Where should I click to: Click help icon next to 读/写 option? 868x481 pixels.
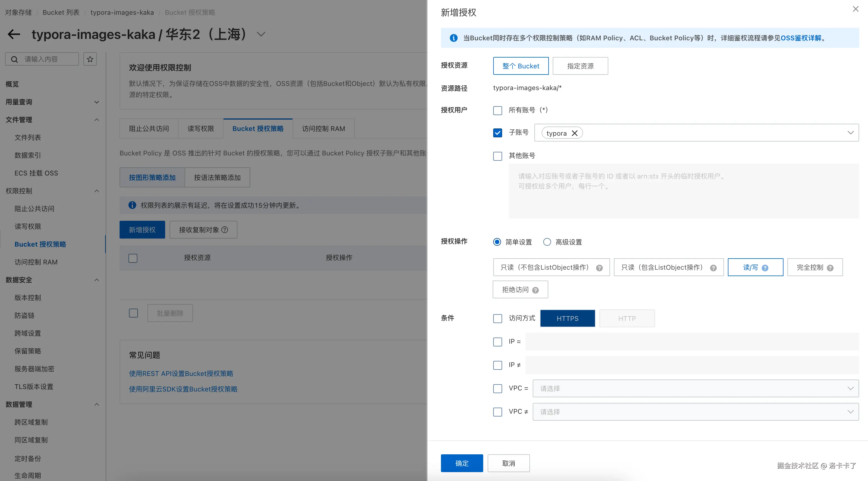point(765,268)
